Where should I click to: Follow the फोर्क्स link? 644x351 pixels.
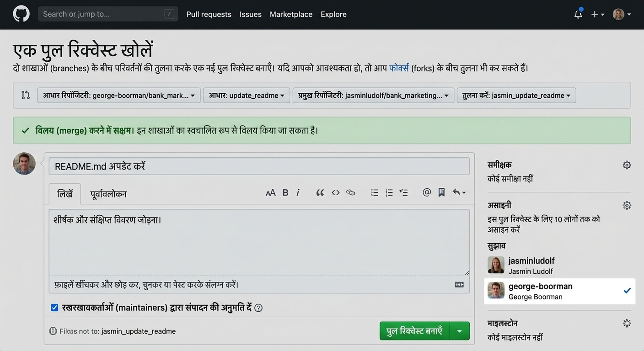click(x=399, y=68)
